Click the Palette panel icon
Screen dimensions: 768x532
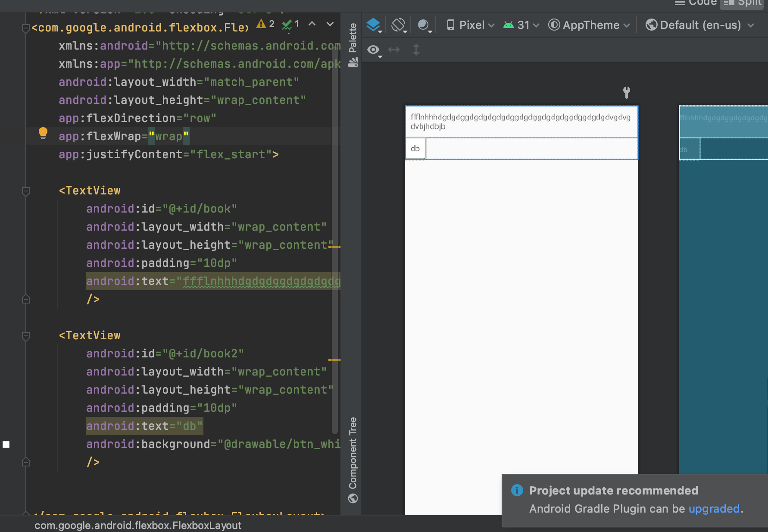pyautogui.click(x=353, y=63)
